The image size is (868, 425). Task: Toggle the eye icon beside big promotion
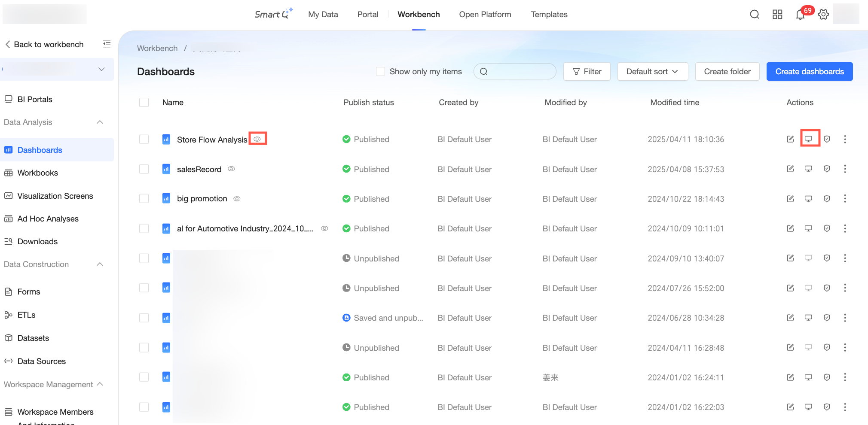[x=237, y=199]
